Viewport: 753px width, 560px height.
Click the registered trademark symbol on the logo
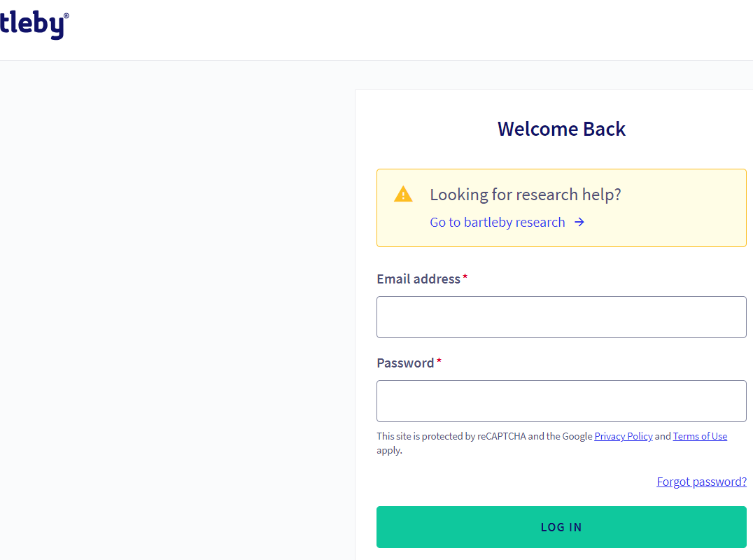(66, 15)
